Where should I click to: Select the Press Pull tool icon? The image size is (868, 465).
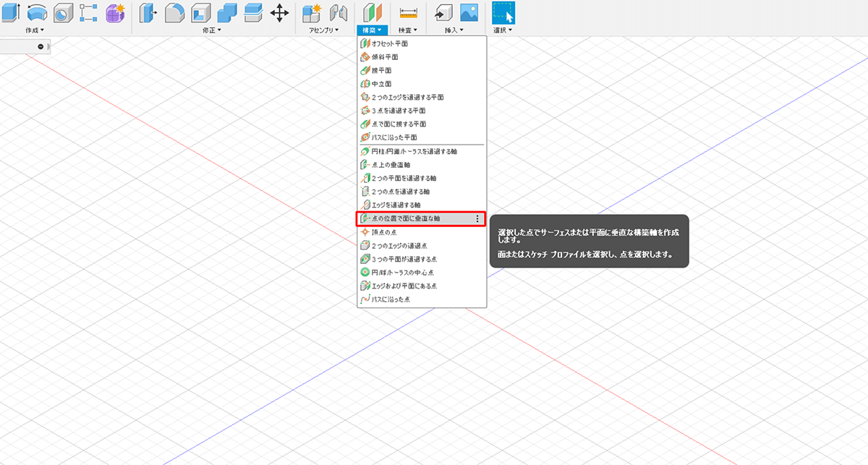[x=148, y=12]
